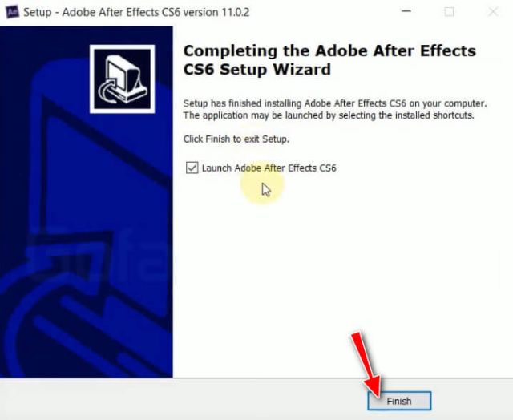Click the 'Setup has finished installing' sentence

click(335, 103)
